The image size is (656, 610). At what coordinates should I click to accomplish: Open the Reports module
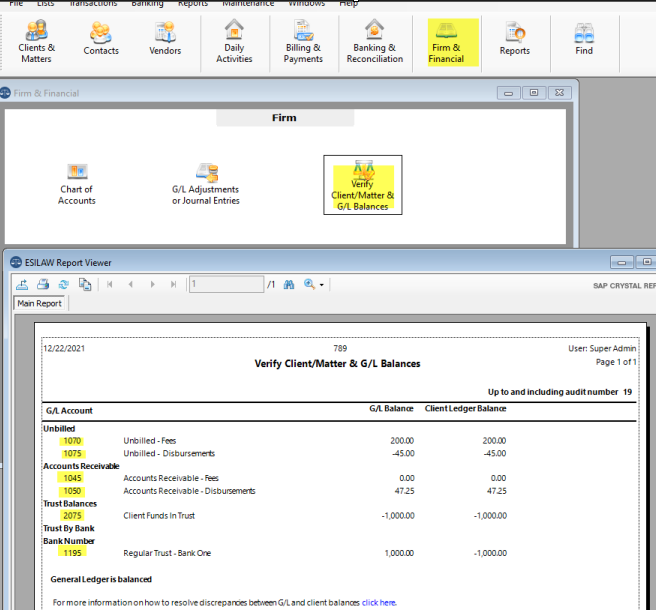tap(515, 38)
